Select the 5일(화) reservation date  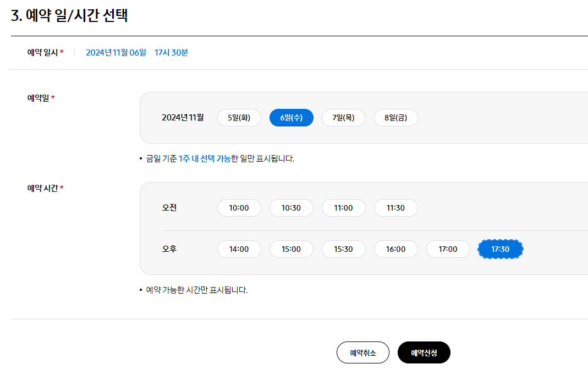239,117
